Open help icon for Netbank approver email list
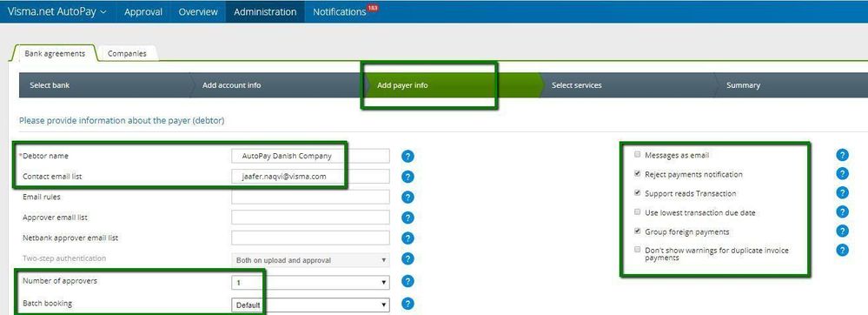Viewport: 868px width, 315px height. (x=407, y=238)
